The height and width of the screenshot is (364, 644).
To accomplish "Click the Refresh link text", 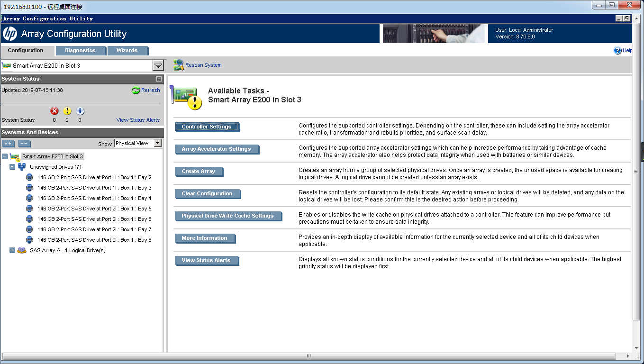I will 151,90.
